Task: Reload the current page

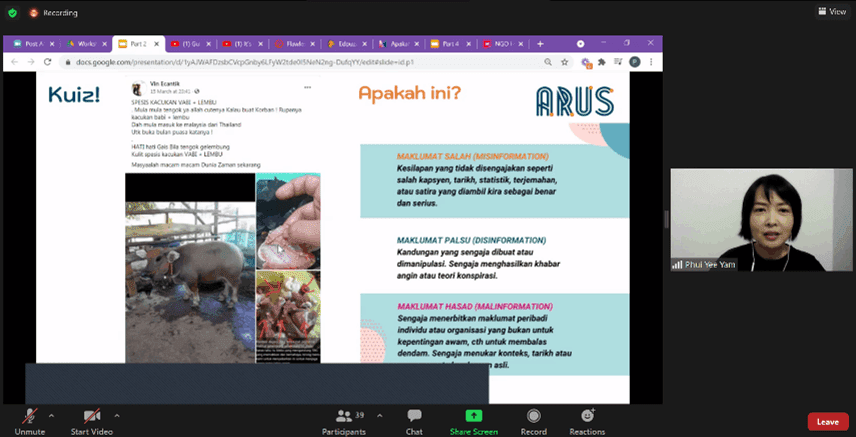Action: (x=48, y=62)
